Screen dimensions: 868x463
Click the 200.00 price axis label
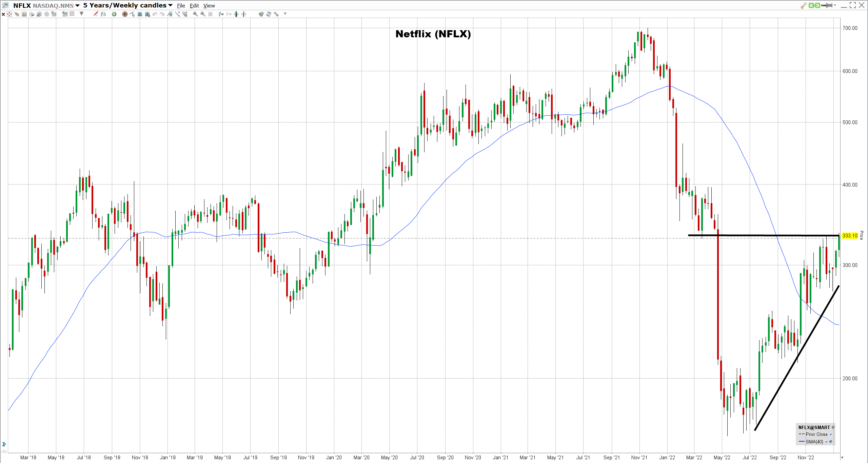[850, 379]
